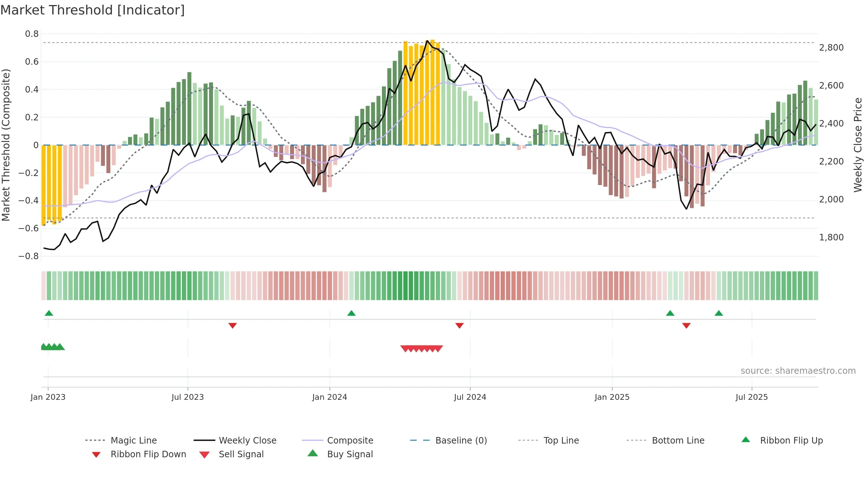The width and height of the screenshot is (868, 488).
Task: Click the red Ribbon Flip Down marker in 2025
Action: 686,326
